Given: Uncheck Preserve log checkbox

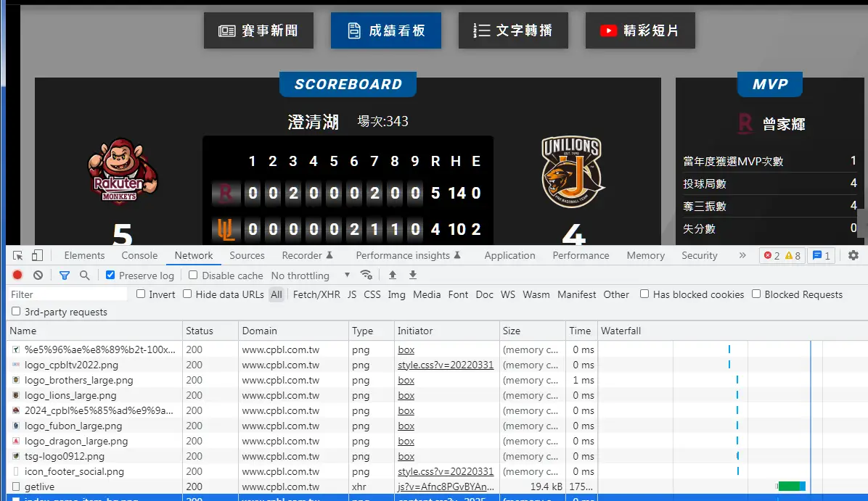Looking at the screenshot, I should (110, 276).
